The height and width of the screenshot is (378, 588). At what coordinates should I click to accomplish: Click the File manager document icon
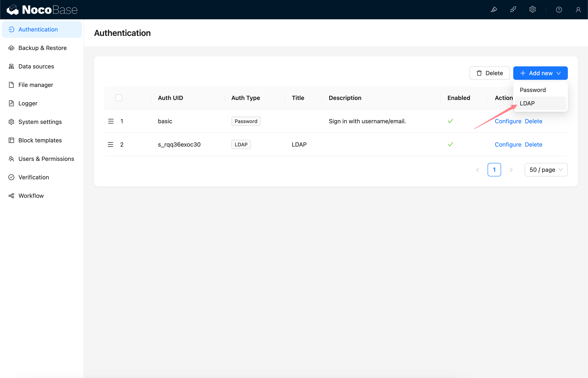click(11, 85)
